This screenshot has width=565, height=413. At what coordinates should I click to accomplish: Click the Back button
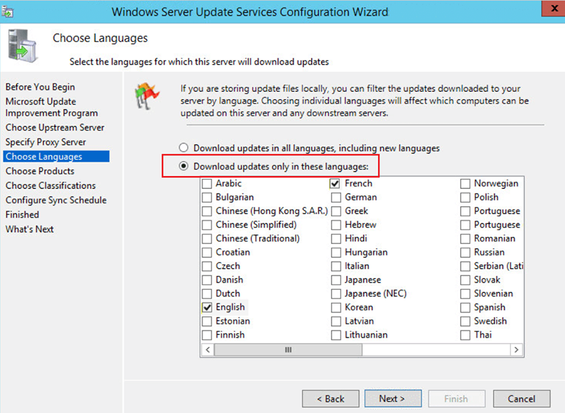(x=331, y=399)
